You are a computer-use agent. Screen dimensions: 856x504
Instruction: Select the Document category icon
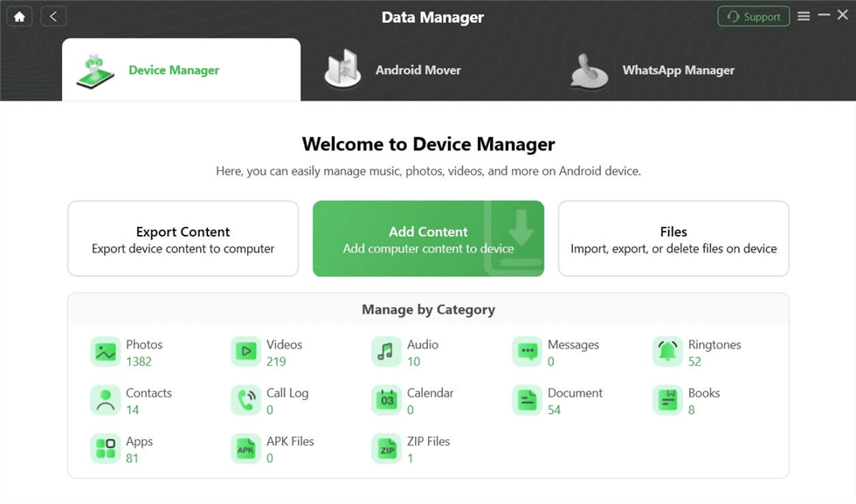528,400
